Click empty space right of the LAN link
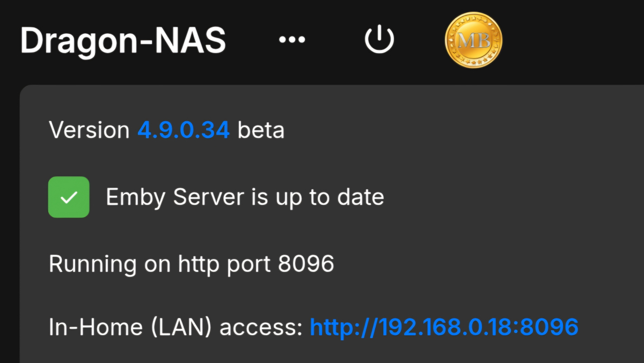Viewport: 644px width, 363px height. tap(612, 327)
